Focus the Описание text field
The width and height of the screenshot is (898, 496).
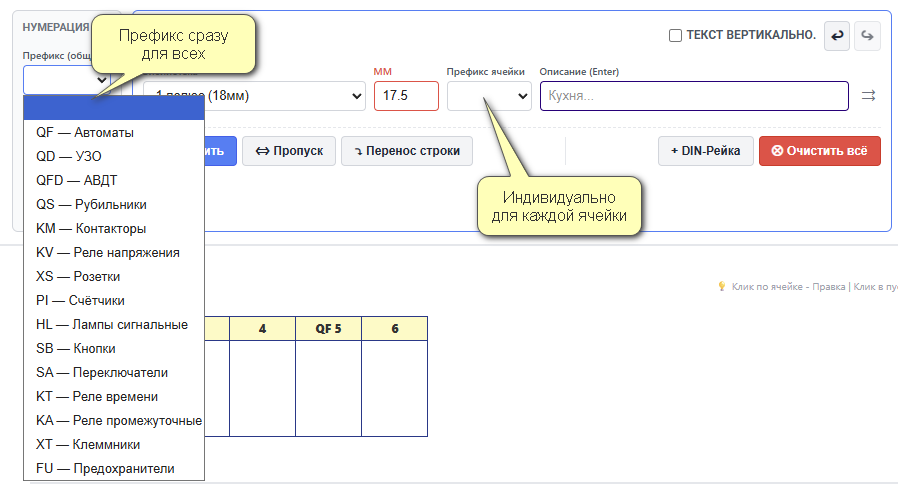pos(693,96)
